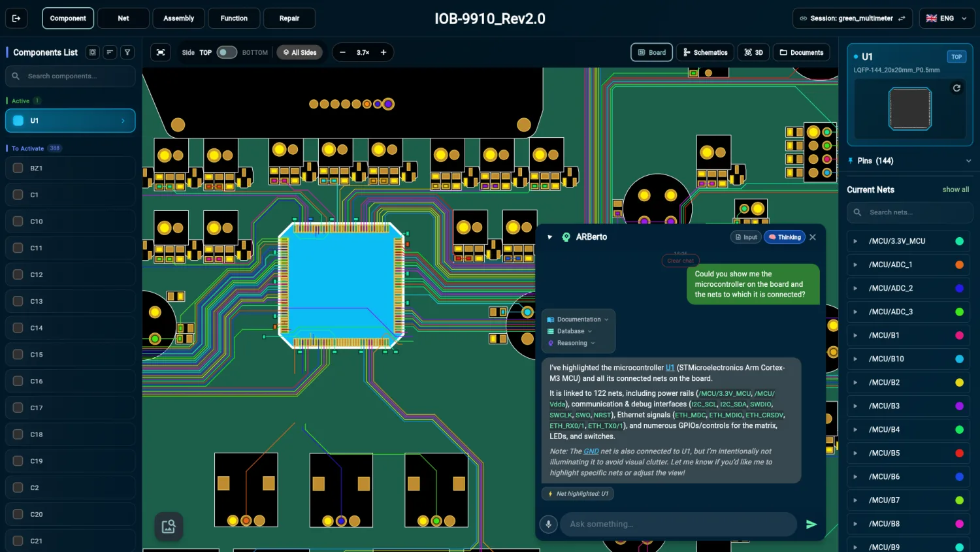Expand the active U1 component row arrow
The image size is (980, 552).
click(x=123, y=121)
